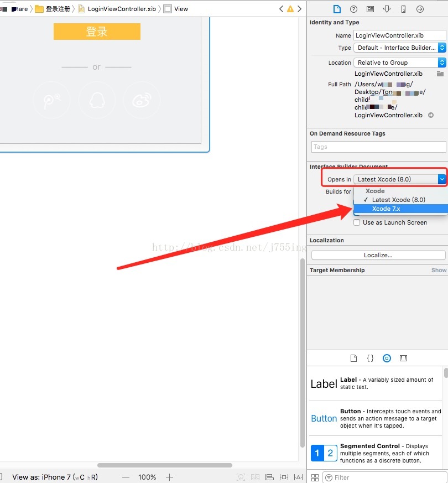Open the File inspector tab
Viewport: 448px width, 483px height.
(x=337, y=9)
